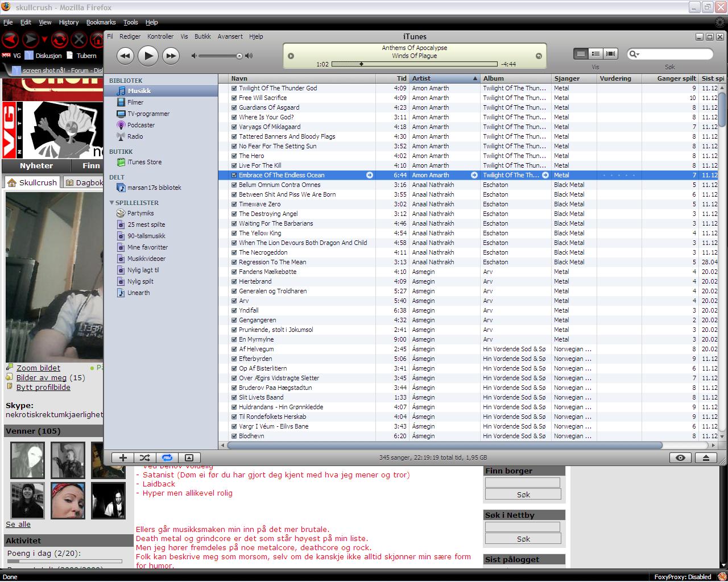
Task: Click Se alle friends link
Action: click(x=18, y=524)
